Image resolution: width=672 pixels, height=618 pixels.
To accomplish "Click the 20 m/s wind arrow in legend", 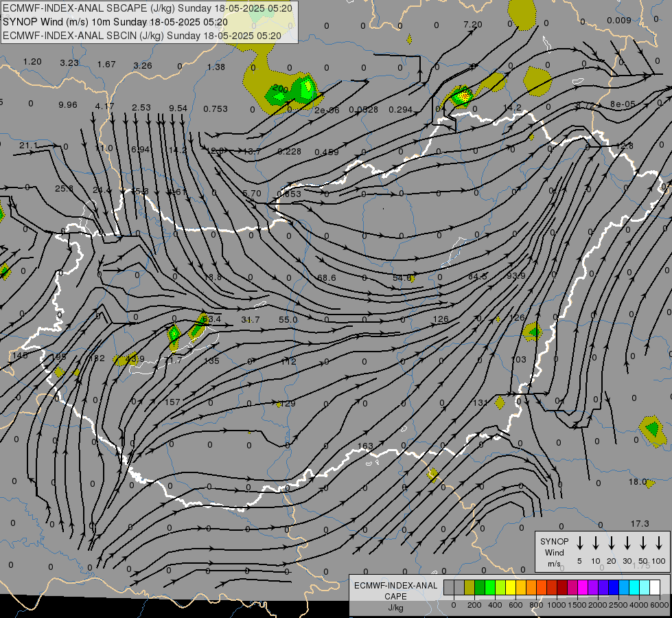I will click(611, 542).
